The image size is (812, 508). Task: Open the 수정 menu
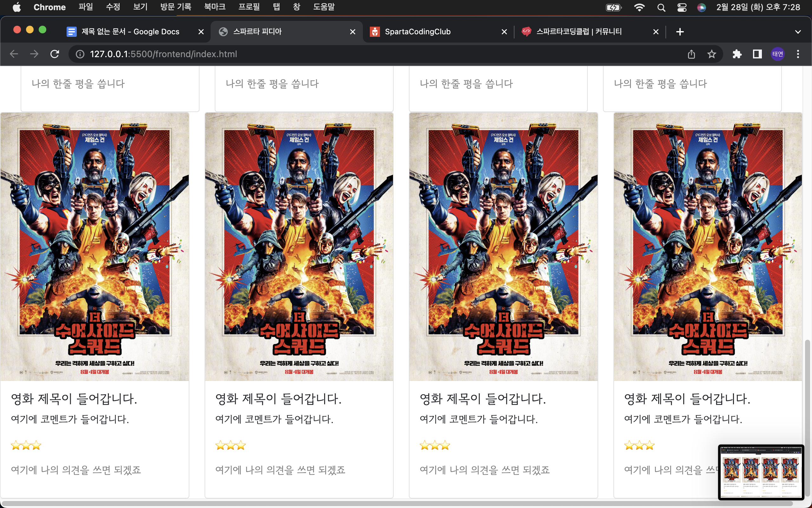pos(113,7)
